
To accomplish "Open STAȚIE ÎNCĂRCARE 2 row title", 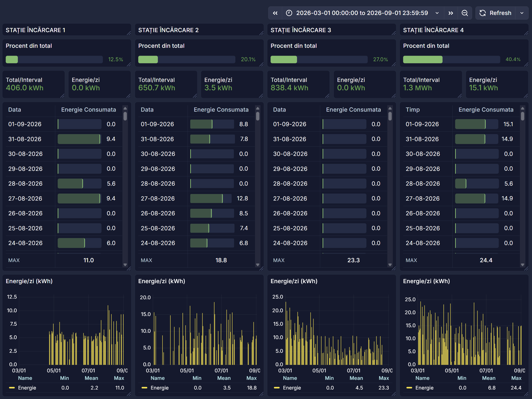I will click(168, 30).
